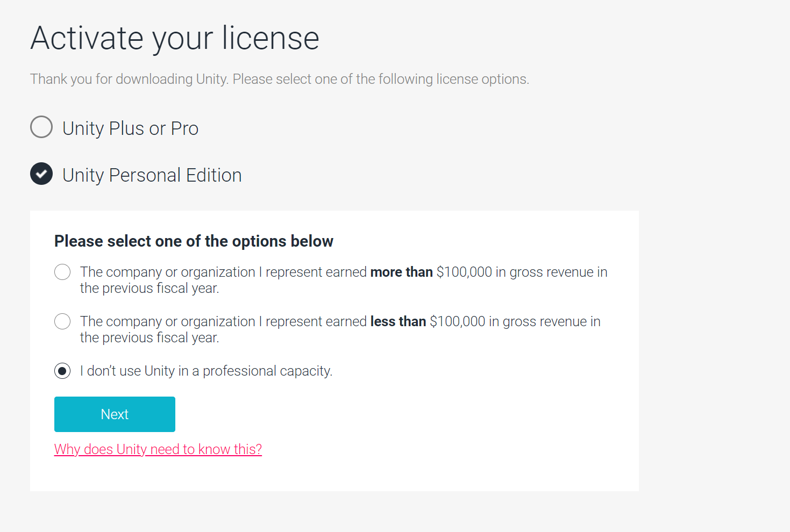This screenshot has width=790, height=532.
Task: Click "the previous fiscal year" under less-than option
Action: (149, 338)
